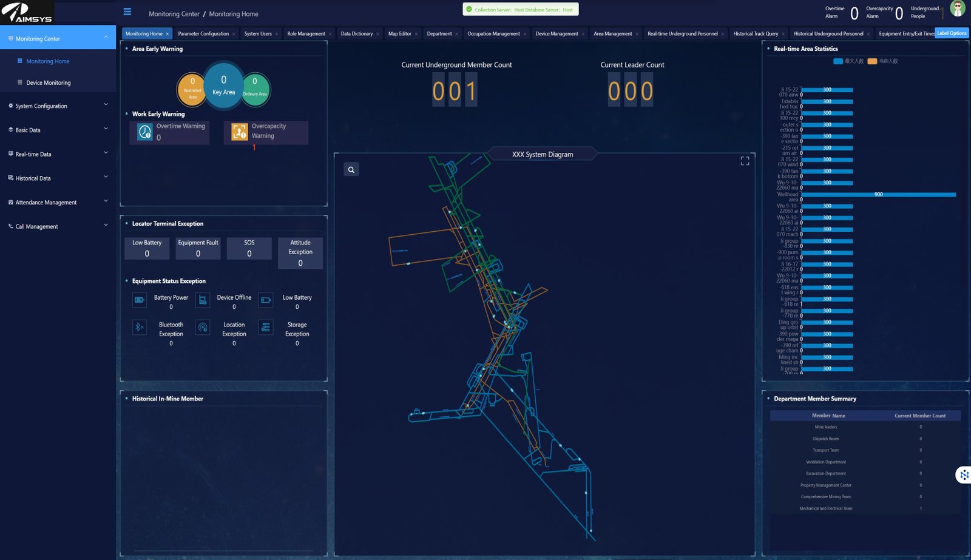Image resolution: width=971 pixels, height=560 pixels.
Task: Click the Overtime Warning clock icon
Action: [144, 130]
